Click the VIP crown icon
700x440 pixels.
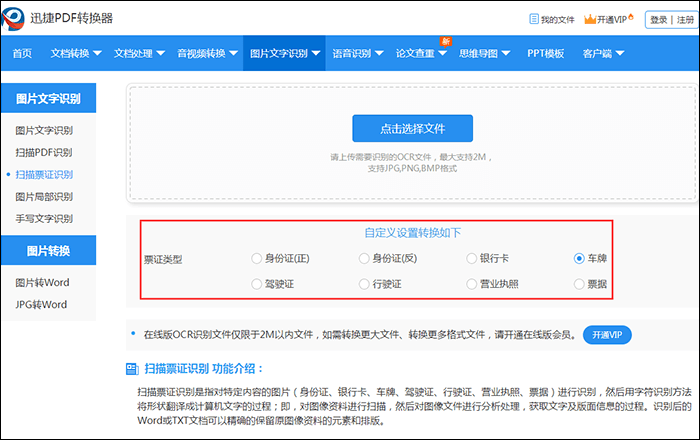coord(590,19)
